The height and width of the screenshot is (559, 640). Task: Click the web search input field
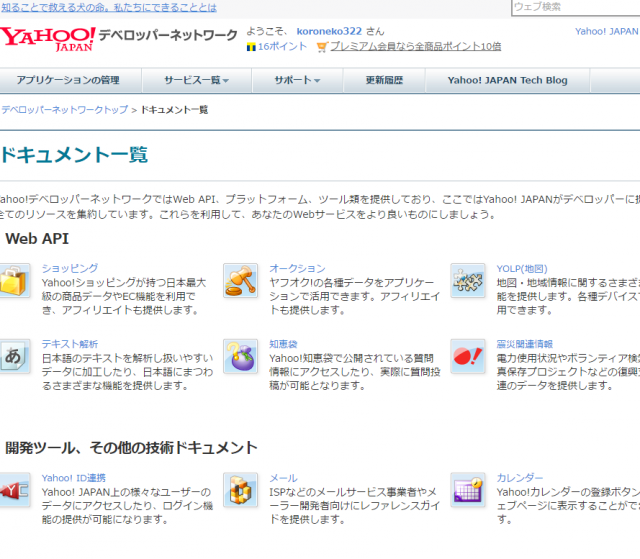(x=575, y=7)
